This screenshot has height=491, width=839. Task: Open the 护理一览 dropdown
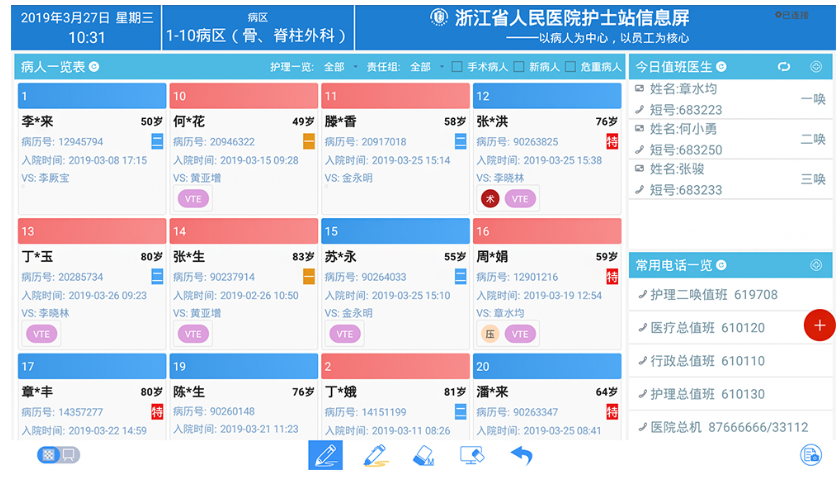point(341,67)
